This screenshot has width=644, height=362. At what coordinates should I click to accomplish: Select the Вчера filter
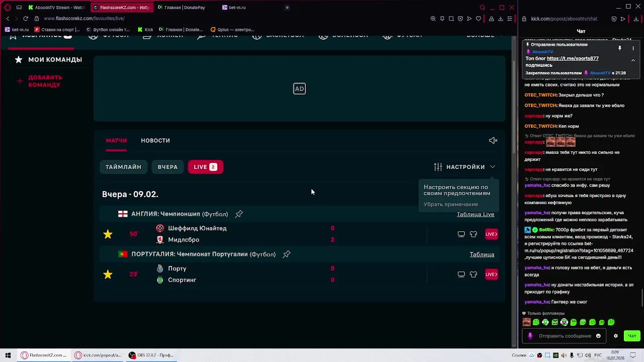[168, 167]
